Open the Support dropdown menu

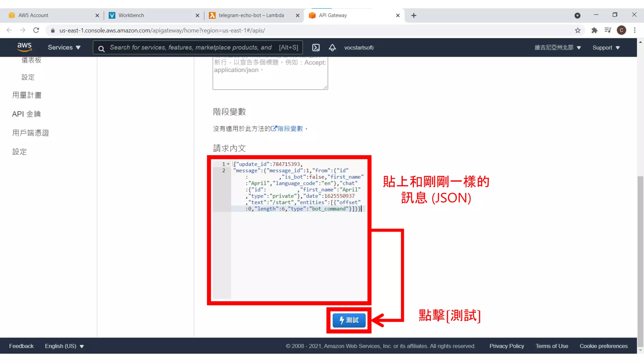click(x=606, y=47)
